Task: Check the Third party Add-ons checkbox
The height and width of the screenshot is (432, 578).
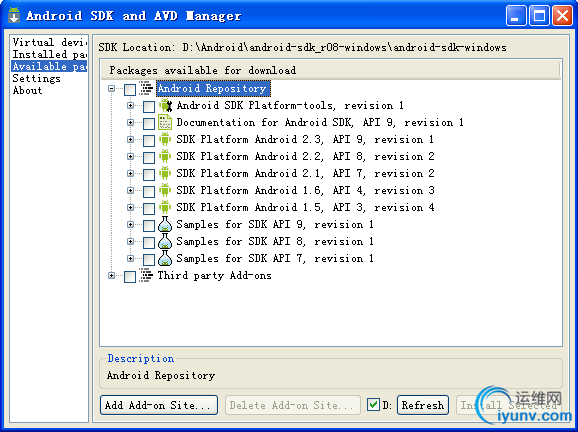Action: pyautogui.click(x=130, y=276)
